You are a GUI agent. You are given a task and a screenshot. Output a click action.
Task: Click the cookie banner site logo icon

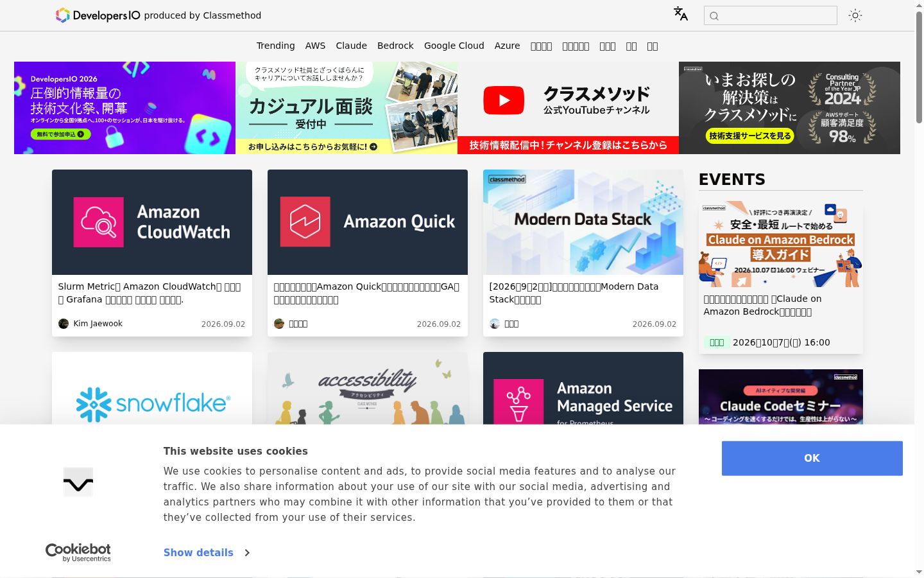[78, 482]
